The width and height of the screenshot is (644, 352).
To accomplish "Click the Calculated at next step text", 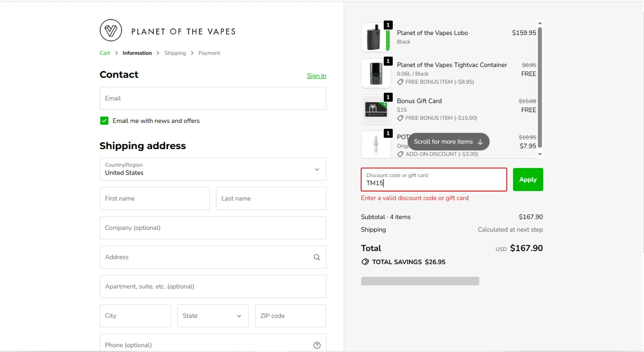I will coord(510,230).
